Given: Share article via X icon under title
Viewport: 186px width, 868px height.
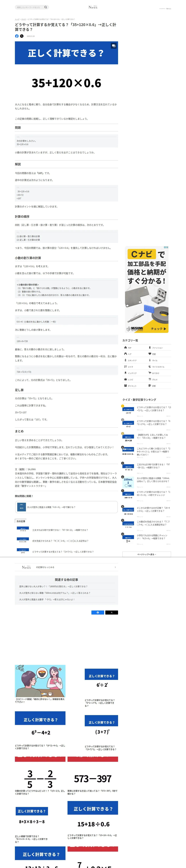Looking at the screenshot, I should pos(22,36).
